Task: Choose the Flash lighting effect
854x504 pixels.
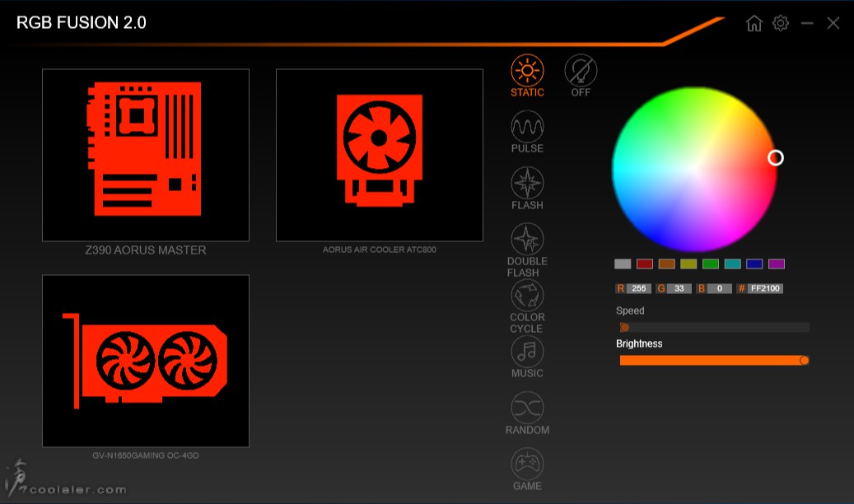Action: 527,183
